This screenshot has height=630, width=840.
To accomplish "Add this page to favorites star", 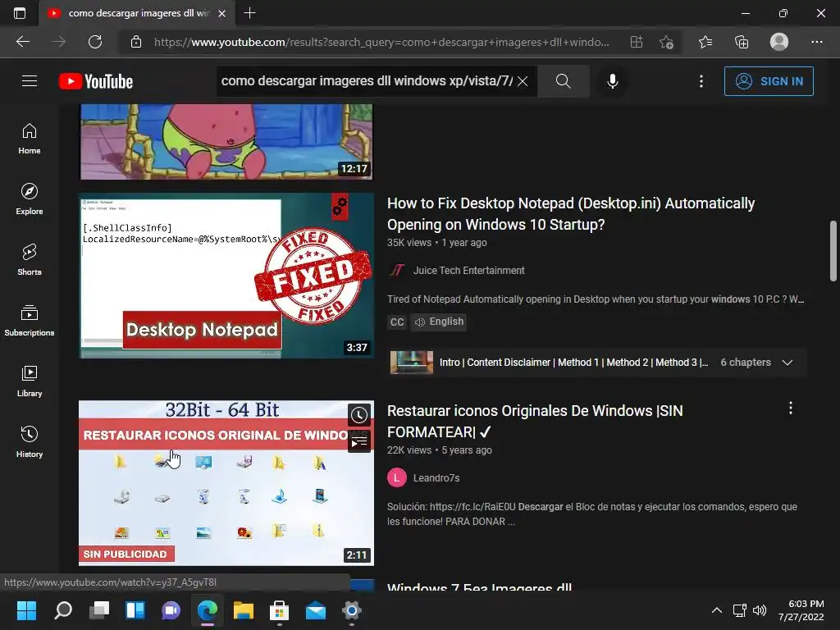I will 666,42.
